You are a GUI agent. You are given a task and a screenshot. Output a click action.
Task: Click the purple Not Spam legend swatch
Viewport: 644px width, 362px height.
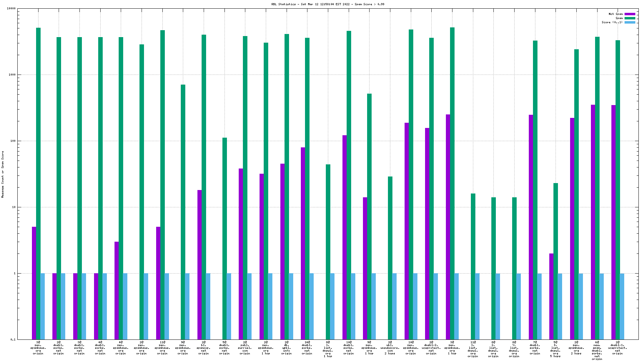tap(630, 14)
